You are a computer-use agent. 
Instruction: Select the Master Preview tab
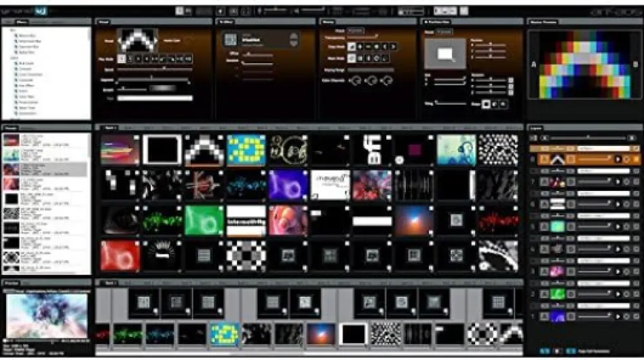(x=544, y=22)
